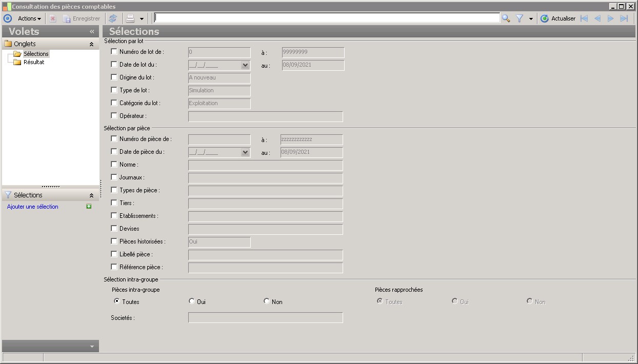Open the Date de pièce du date dropdown
This screenshot has height=364, width=638.
pos(245,152)
